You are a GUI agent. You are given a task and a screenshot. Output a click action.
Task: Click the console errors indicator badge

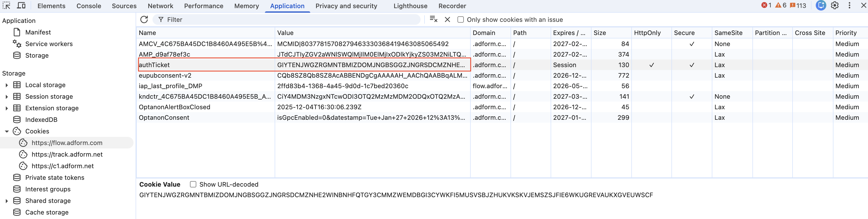pos(765,5)
